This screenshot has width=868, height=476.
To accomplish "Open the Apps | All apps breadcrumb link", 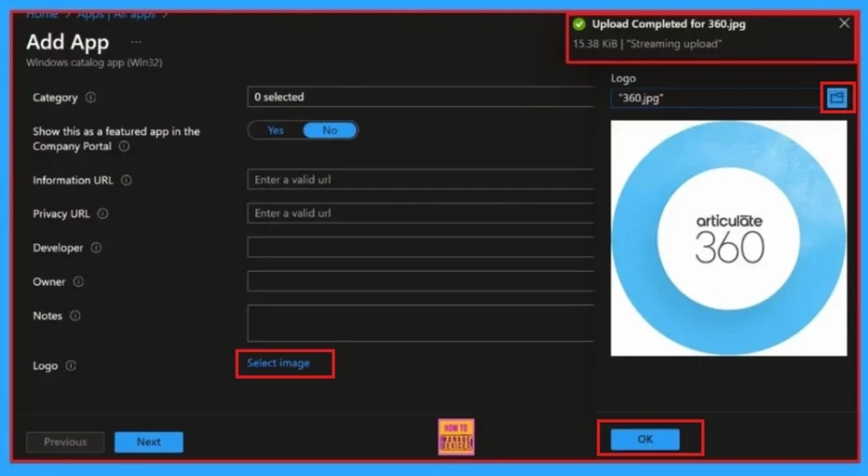I will click(116, 15).
